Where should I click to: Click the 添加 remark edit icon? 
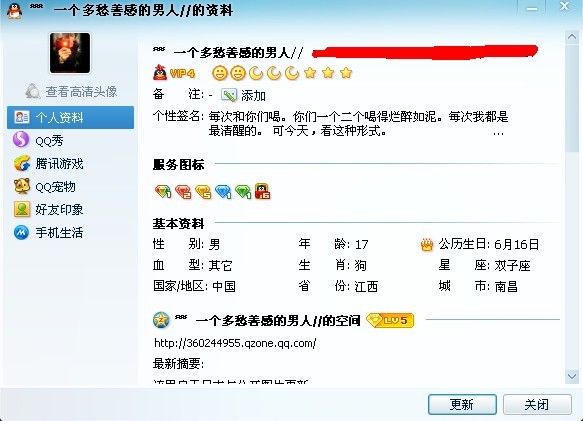pyautogui.click(x=229, y=95)
